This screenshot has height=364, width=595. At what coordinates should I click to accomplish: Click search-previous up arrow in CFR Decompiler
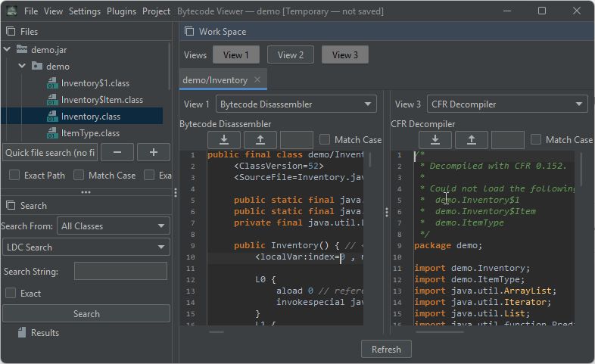coord(472,140)
